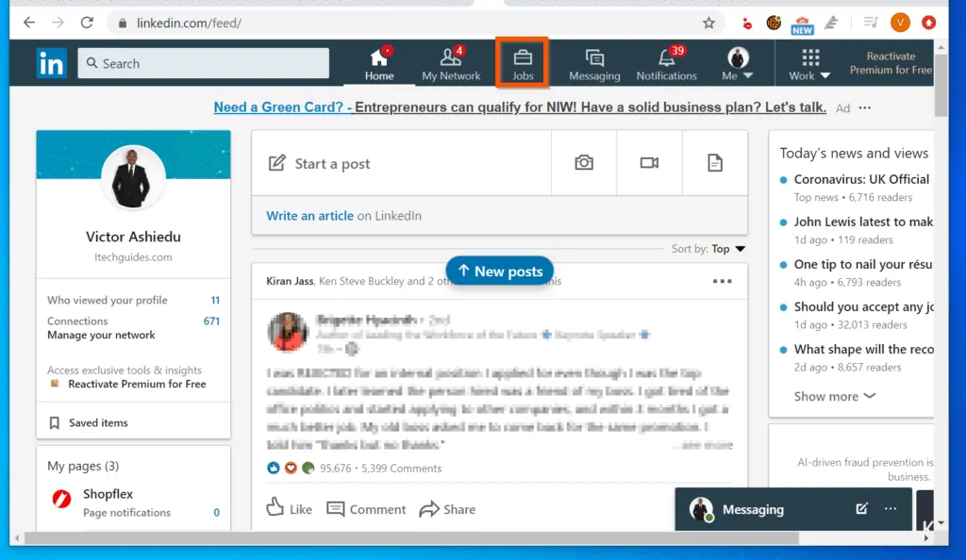
Task: Start a video post
Action: coord(649,162)
